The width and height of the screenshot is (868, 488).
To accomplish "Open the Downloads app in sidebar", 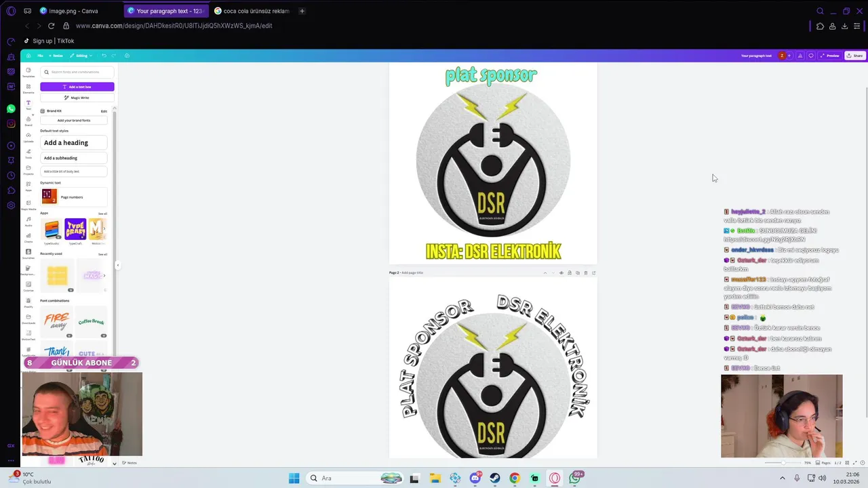I will [28, 319].
